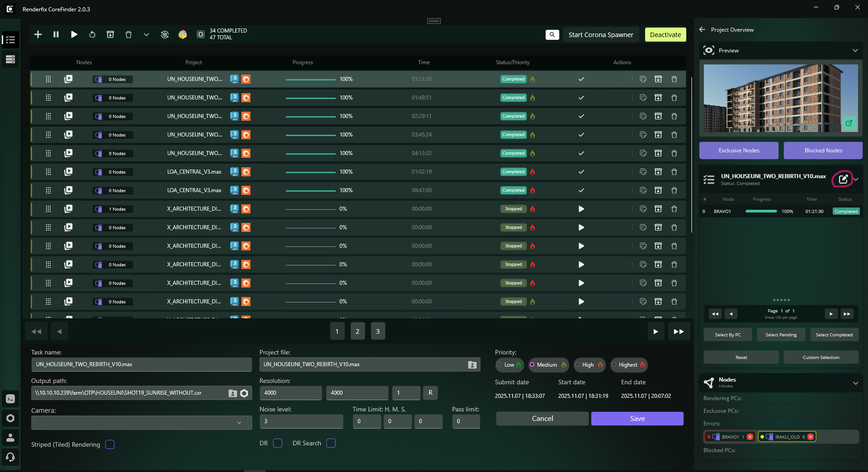Open the support headset icon in sidebar
Viewport: 868px width, 472px height.
point(10,457)
